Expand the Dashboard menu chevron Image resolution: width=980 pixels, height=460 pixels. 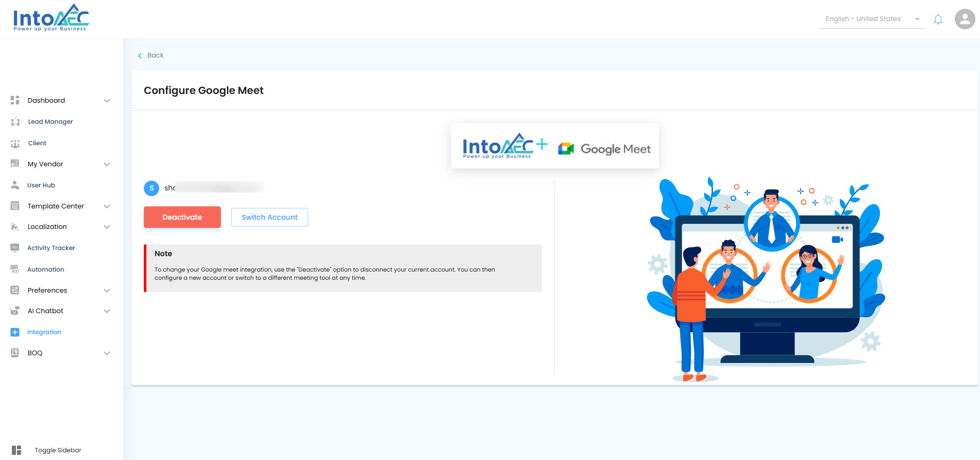point(107,101)
